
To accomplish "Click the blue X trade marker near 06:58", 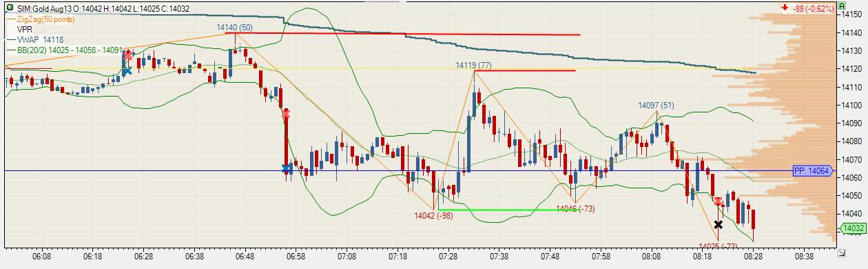I will [287, 168].
